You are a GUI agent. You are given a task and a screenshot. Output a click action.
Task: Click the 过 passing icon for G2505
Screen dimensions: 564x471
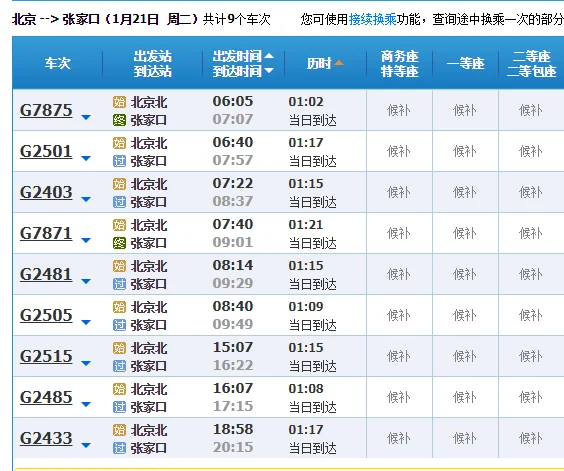119,325
